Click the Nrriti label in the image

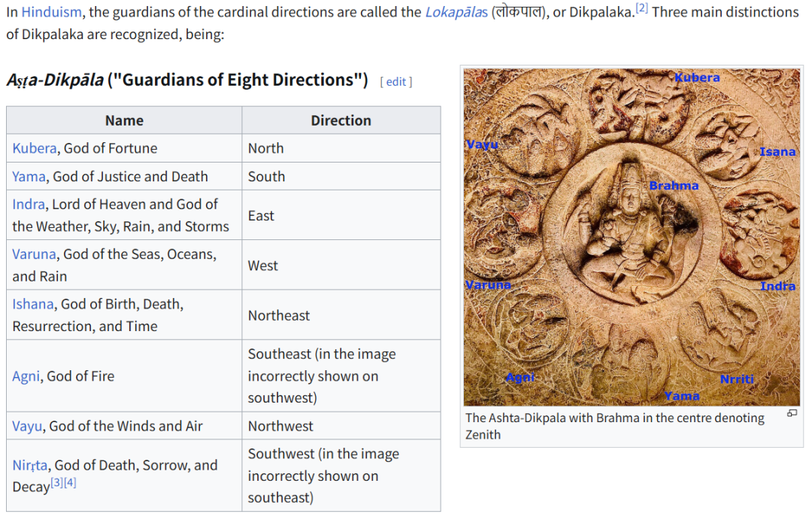pos(736,379)
